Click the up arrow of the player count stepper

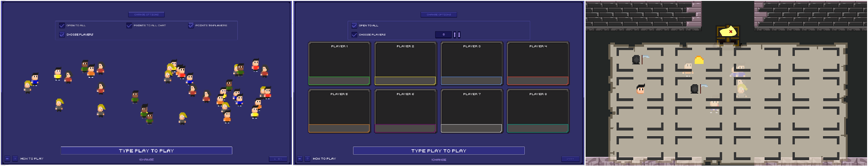pyautogui.click(x=454, y=34)
